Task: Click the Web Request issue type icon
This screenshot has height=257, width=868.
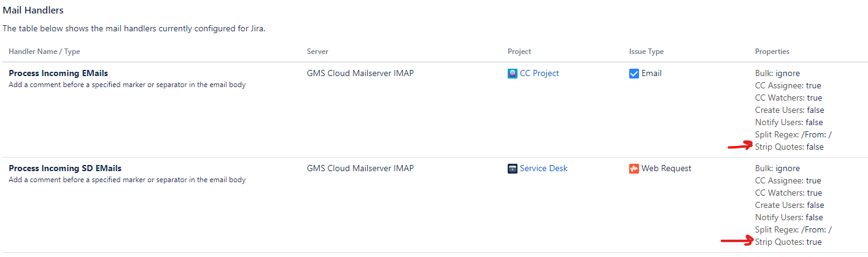Action: (x=634, y=169)
